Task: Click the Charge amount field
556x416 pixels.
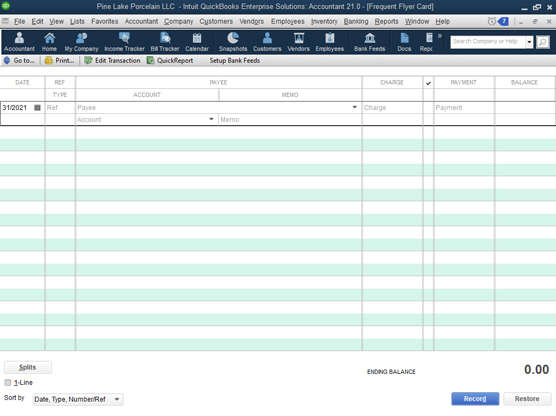Action: point(392,107)
